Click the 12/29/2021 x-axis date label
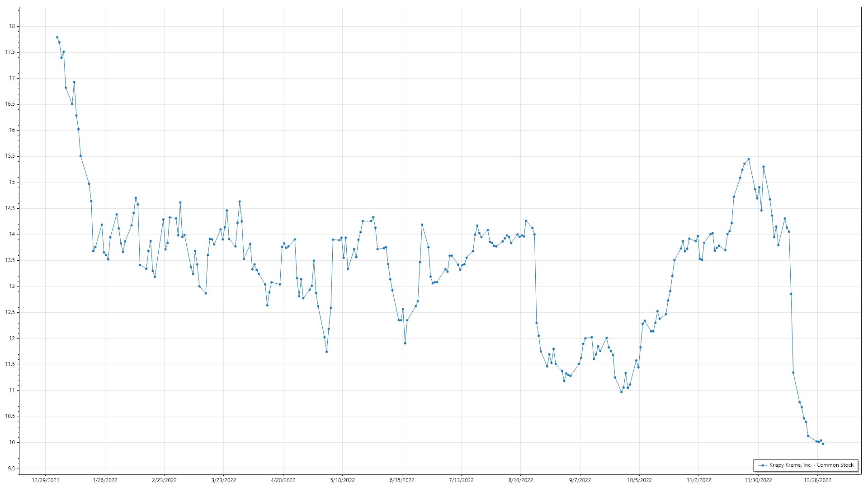This screenshot has height=488, width=868. [x=45, y=480]
